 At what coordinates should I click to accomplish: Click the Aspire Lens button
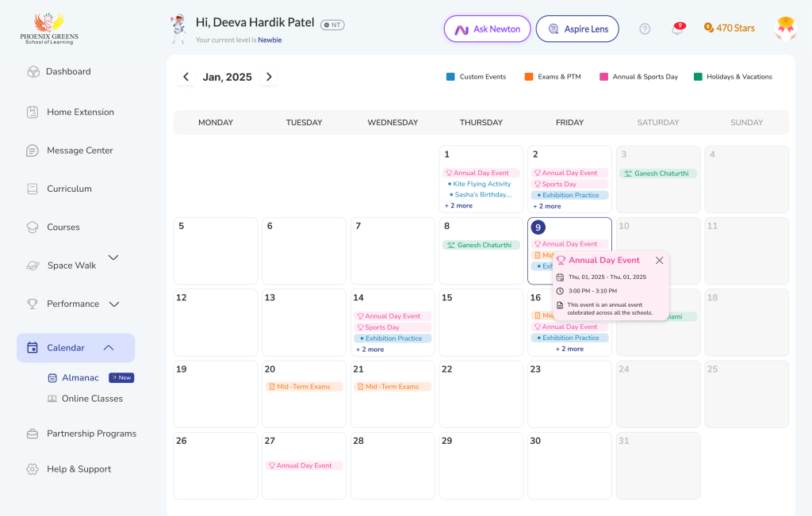pos(577,29)
